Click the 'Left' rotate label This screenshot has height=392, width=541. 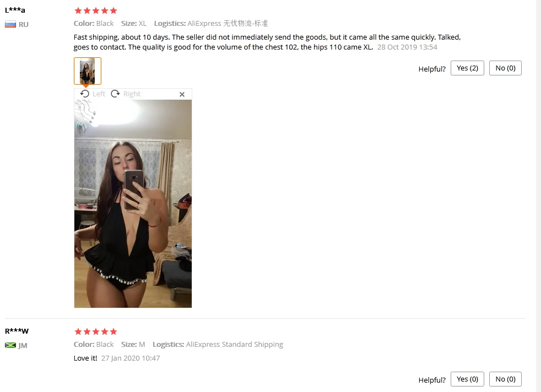99,94
